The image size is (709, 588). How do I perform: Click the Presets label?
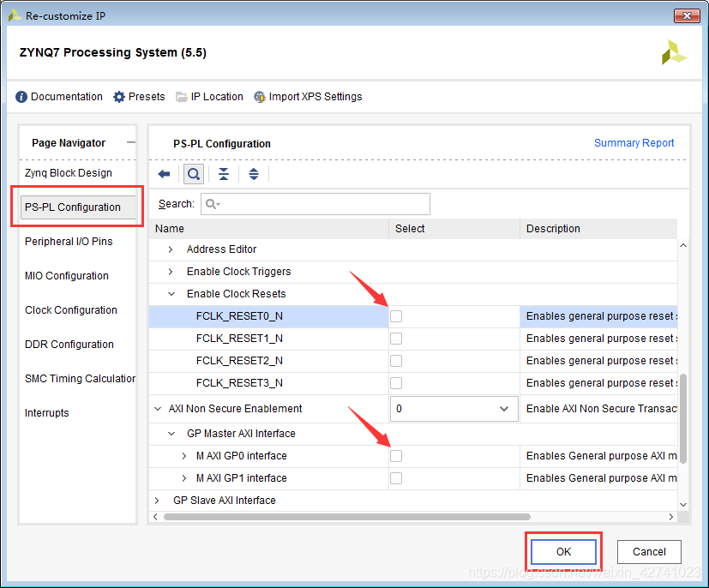tap(147, 97)
